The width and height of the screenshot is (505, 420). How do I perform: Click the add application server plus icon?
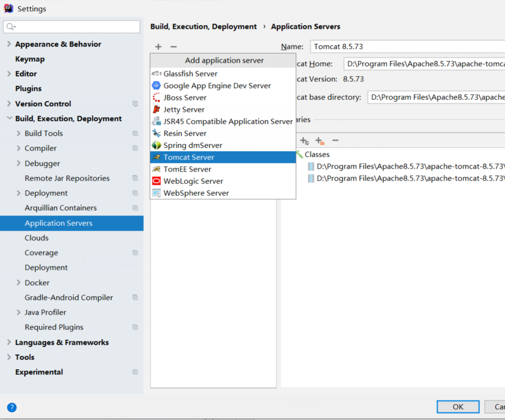[x=158, y=47]
